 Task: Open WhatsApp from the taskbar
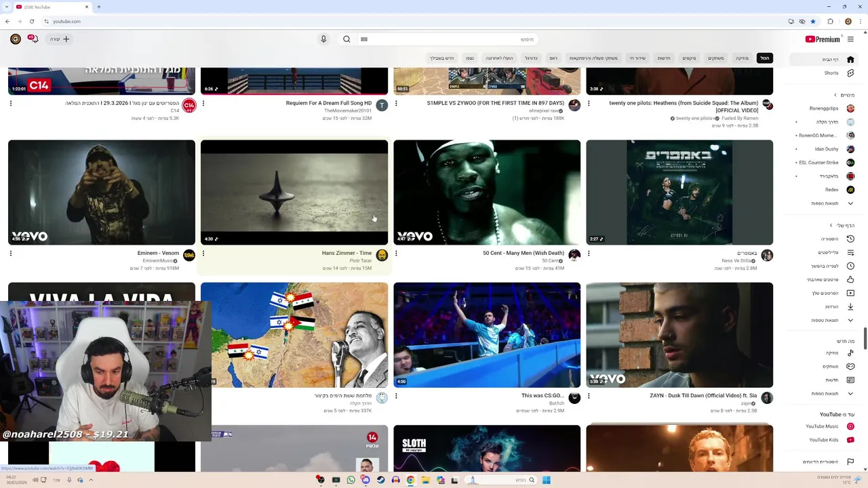pyautogui.click(x=351, y=480)
